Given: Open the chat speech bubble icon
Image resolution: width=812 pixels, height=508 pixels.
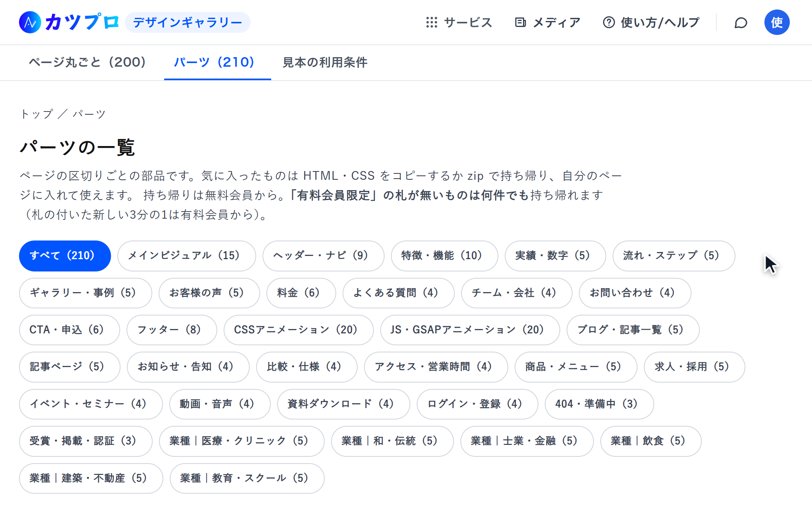Looking at the screenshot, I should pos(741,23).
